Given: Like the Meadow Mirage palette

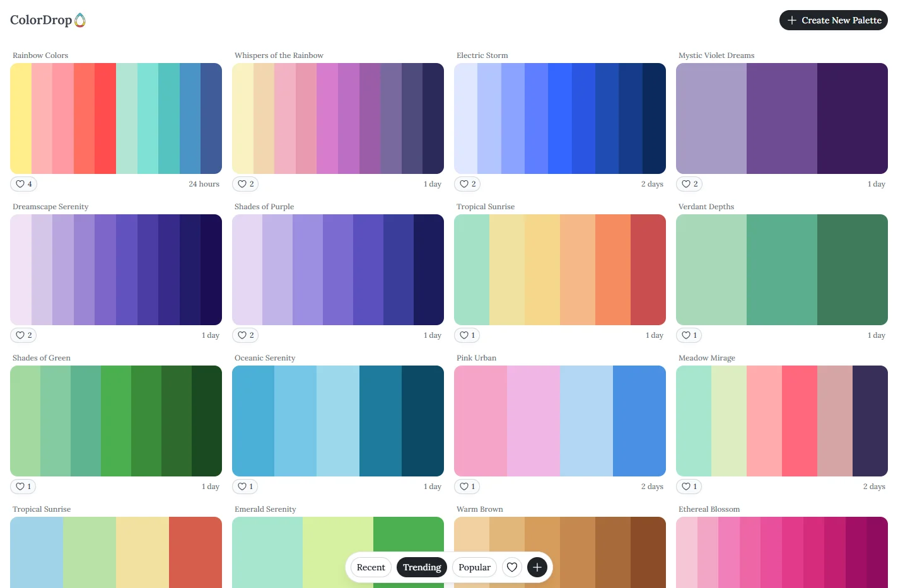Looking at the screenshot, I should coord(689,487).
